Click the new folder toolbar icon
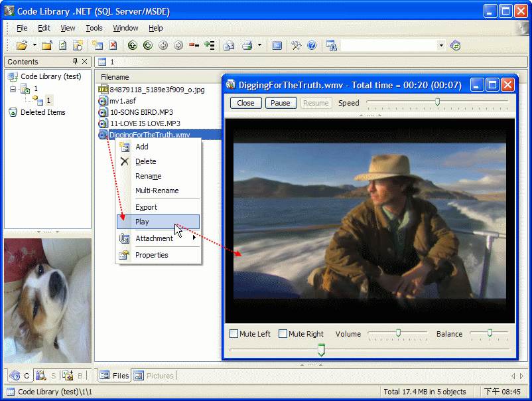The width and height of the screenshot is (532, 401). click(47, 45)
